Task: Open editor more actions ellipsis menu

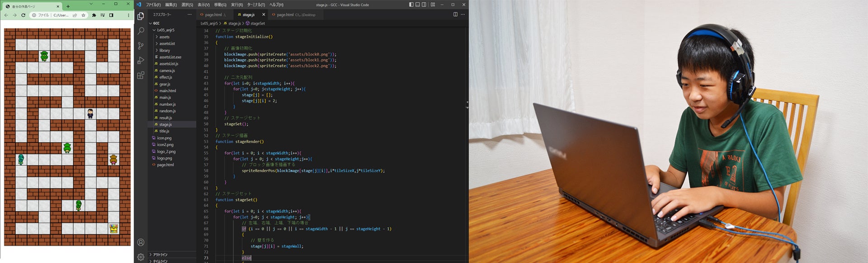Action: 462,14
